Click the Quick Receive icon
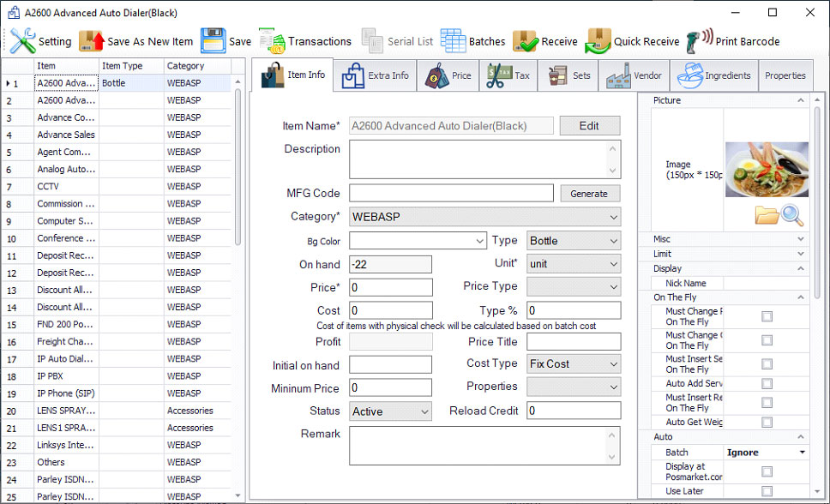 click(598, 41)
